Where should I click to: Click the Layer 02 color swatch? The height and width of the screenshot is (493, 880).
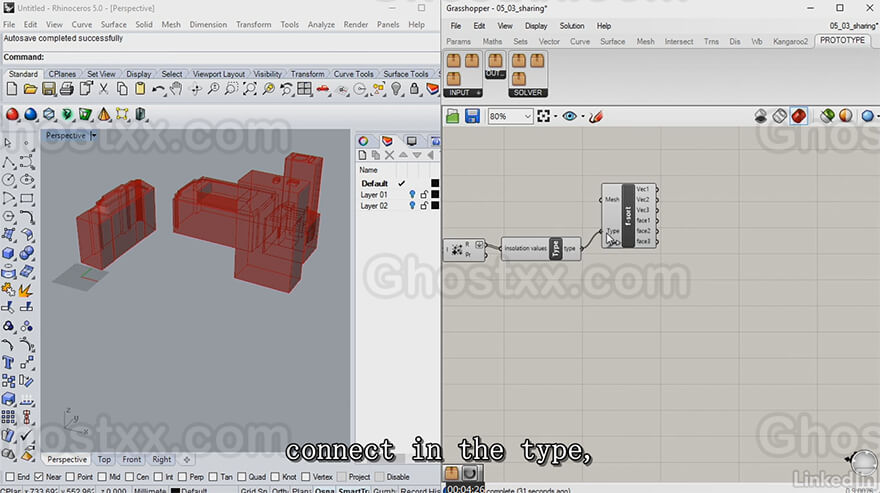(434, 206)
